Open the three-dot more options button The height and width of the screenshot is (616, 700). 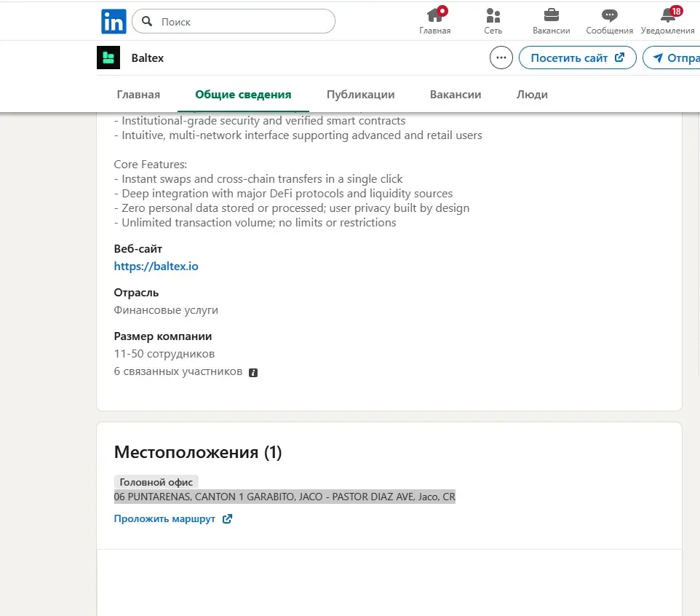click(501, 58)
